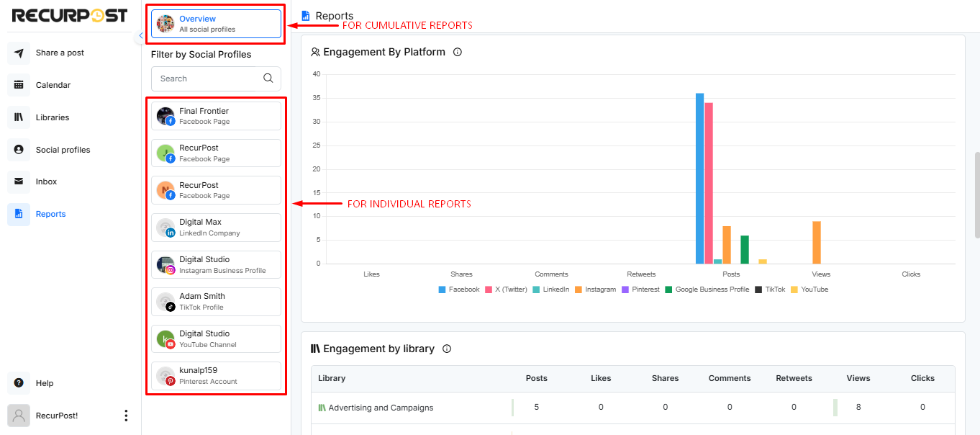Click the Views column header in library table

[x=858, y=378]
